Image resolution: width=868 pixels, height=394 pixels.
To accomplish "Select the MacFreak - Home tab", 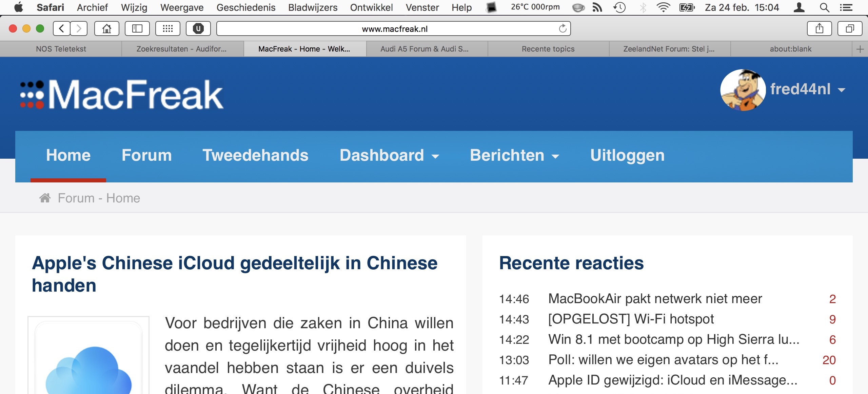I will [304, 49].
